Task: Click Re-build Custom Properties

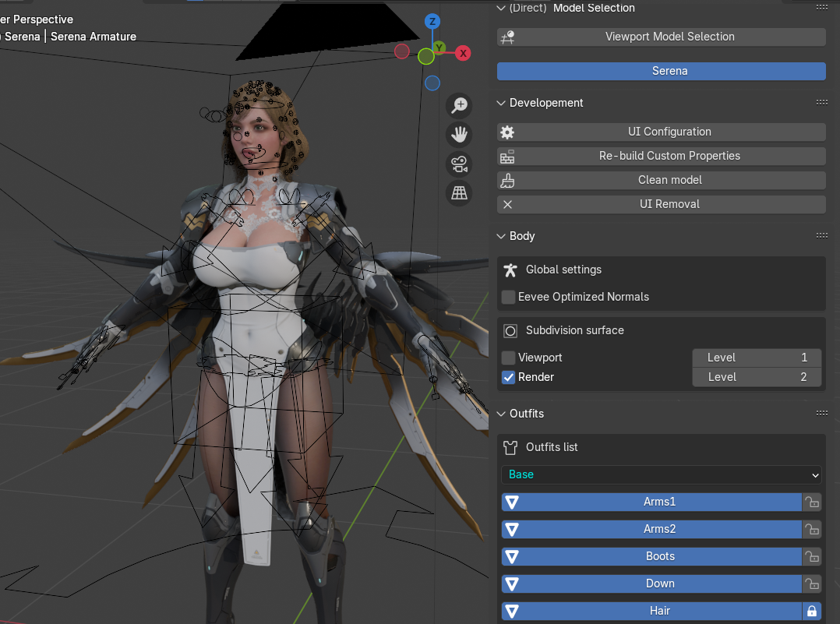Action: 661,157
